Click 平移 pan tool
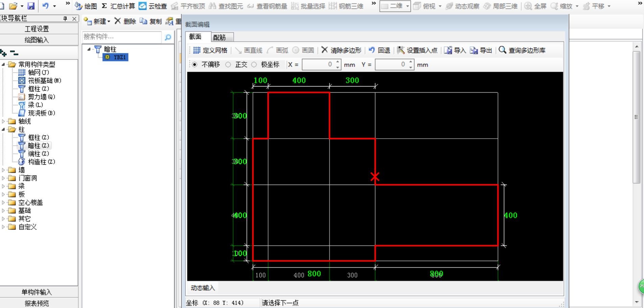Viewport: 644px width, 308px height. (594, 6)
